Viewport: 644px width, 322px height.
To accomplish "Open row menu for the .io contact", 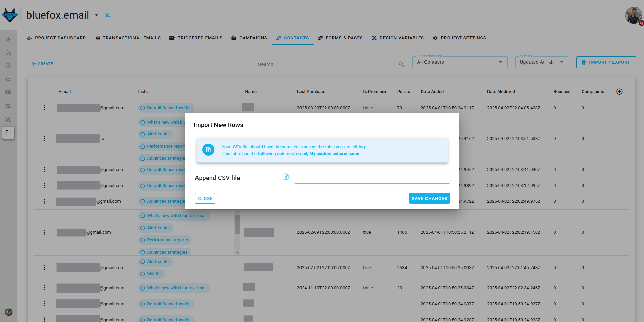I will pyautogui.click(x=44, y=139).
